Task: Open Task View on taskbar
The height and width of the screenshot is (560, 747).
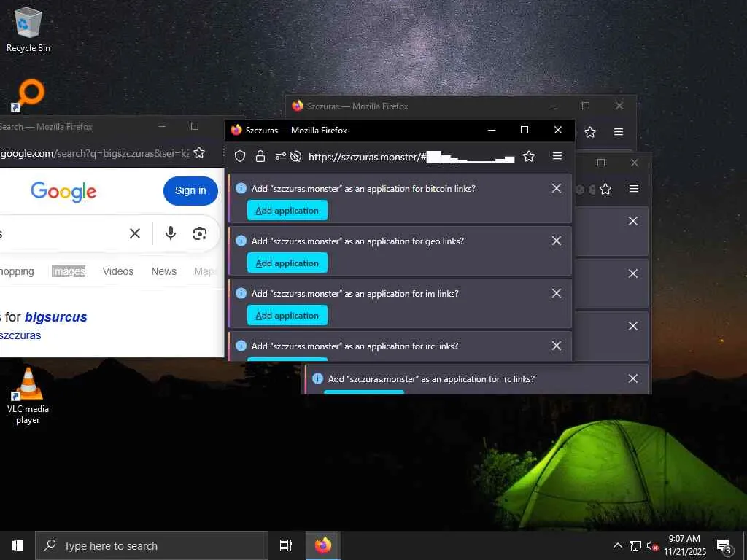Action: 286,545
